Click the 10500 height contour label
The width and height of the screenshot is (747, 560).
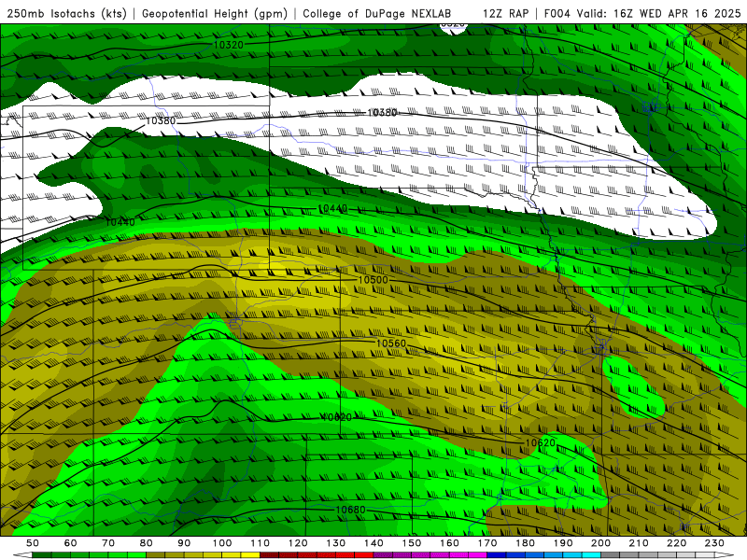click(373, 280)
